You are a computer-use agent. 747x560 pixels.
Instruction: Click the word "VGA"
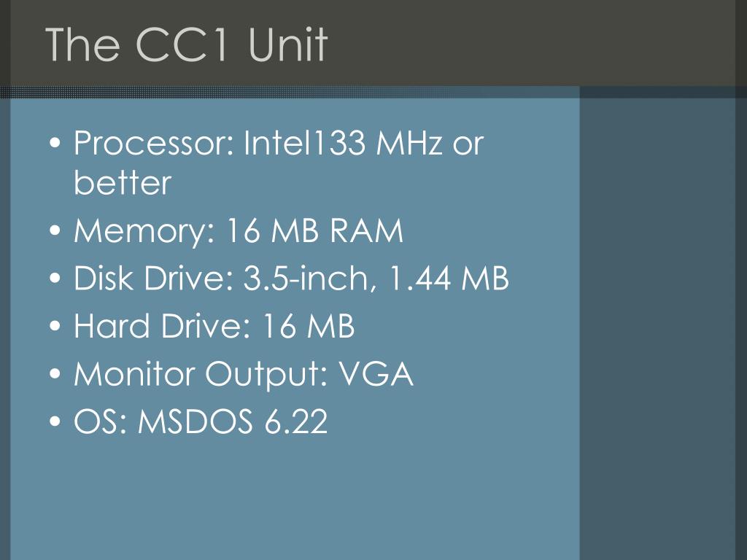[x=376, y=374]
